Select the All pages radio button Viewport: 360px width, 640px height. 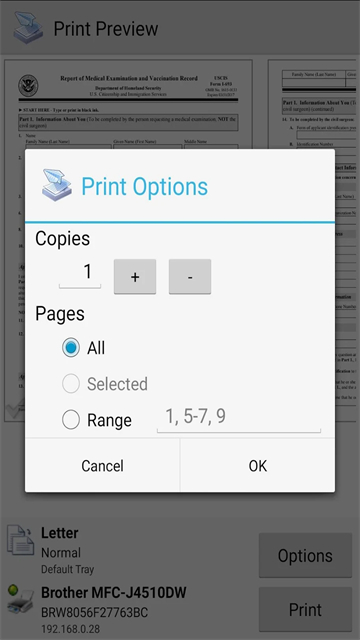[71, 348]
